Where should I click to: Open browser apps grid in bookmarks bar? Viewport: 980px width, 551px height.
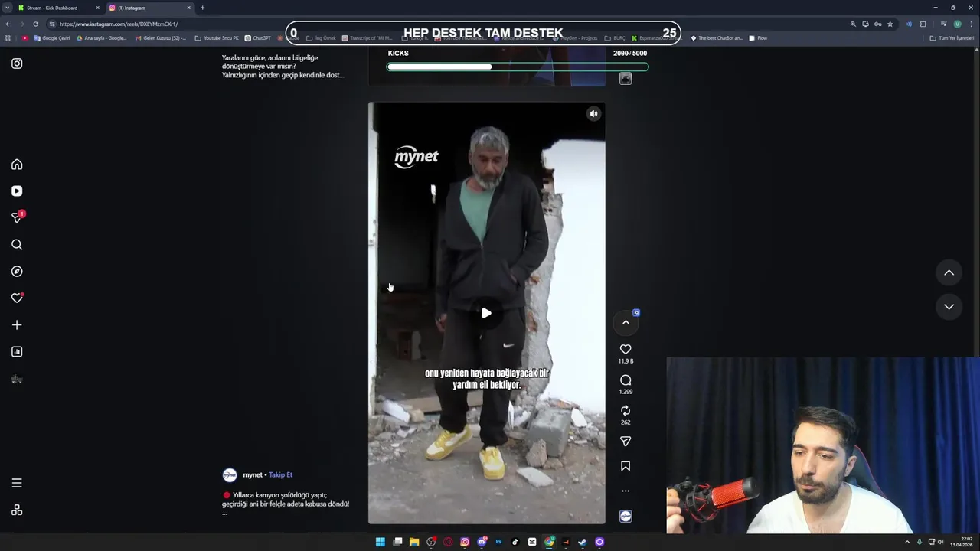8,38
